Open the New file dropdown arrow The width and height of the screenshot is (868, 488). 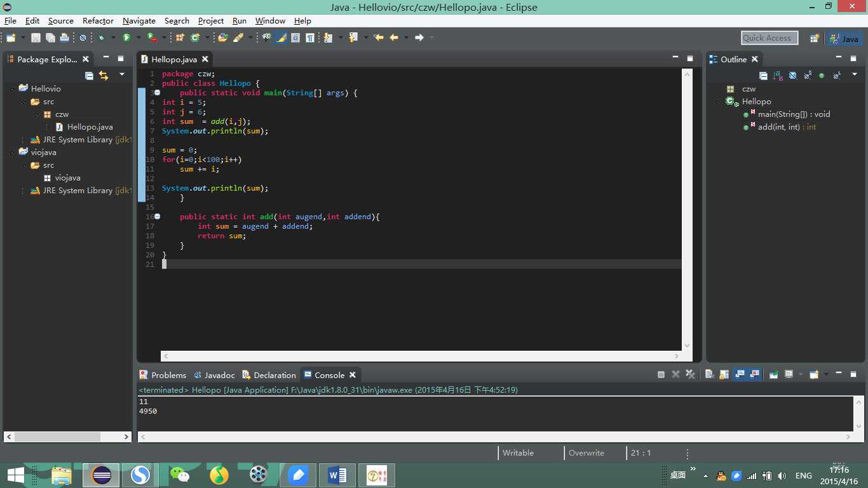[23, 37]
